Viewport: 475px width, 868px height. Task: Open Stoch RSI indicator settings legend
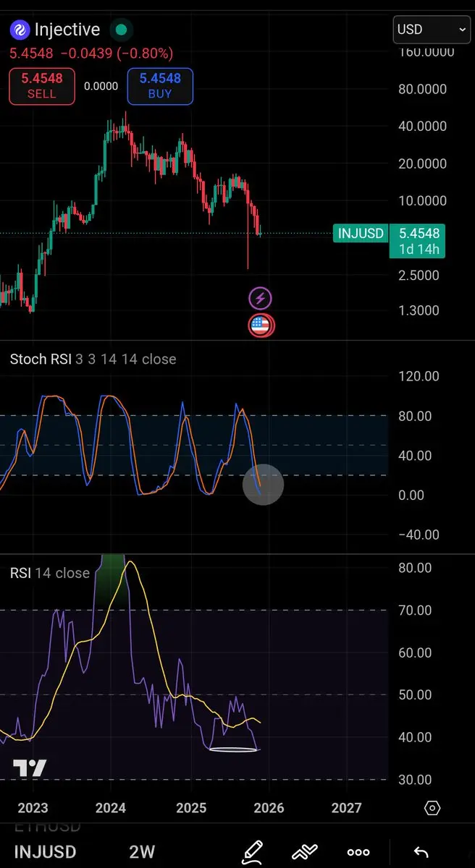(x=93, y=359)
